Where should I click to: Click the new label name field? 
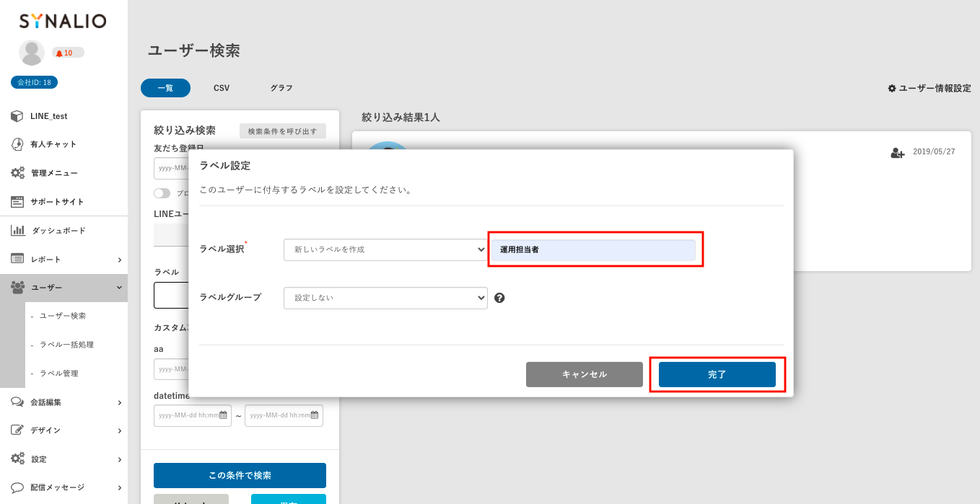[x=593, y=249]
